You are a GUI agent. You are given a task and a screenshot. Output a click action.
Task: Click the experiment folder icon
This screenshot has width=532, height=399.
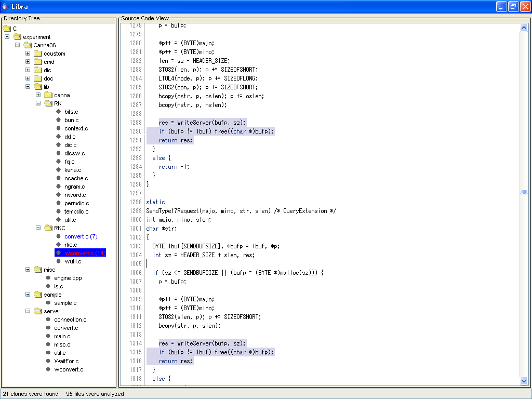(x=17, y=37)
